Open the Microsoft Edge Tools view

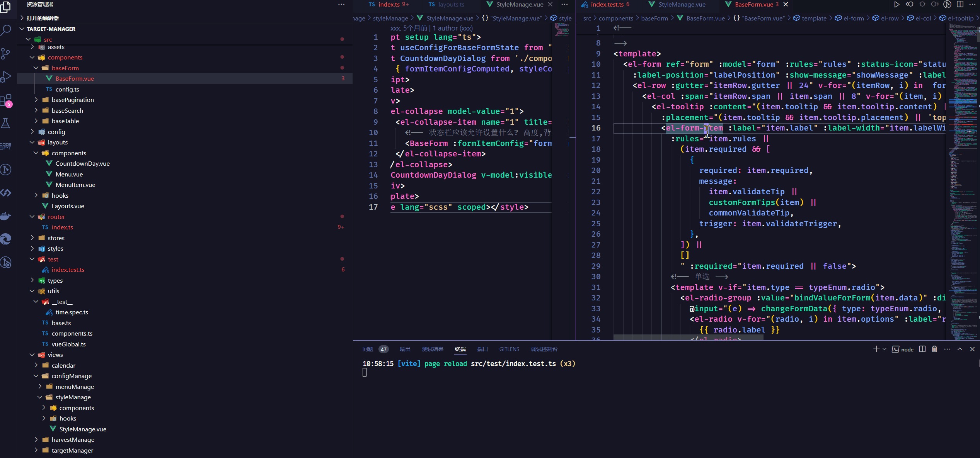(x=6, y=239)
